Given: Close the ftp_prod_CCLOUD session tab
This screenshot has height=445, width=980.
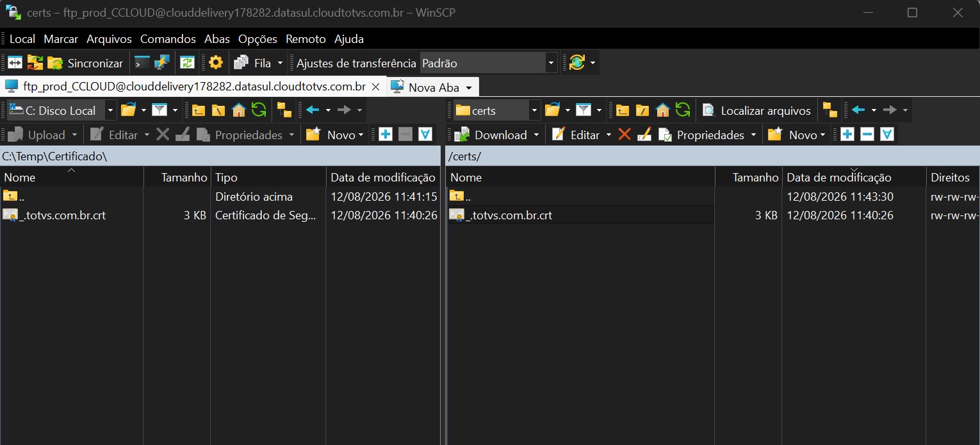Looking at the screenshot, I should click(x=376, y=87).
